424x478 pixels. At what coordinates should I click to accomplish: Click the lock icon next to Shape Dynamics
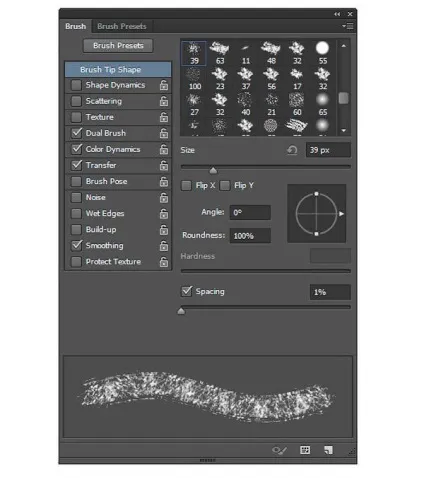(x=164, y=85)
